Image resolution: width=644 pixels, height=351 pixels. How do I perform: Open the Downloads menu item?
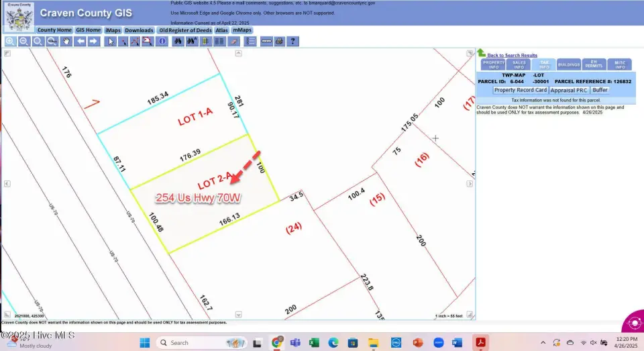(139, 30)
